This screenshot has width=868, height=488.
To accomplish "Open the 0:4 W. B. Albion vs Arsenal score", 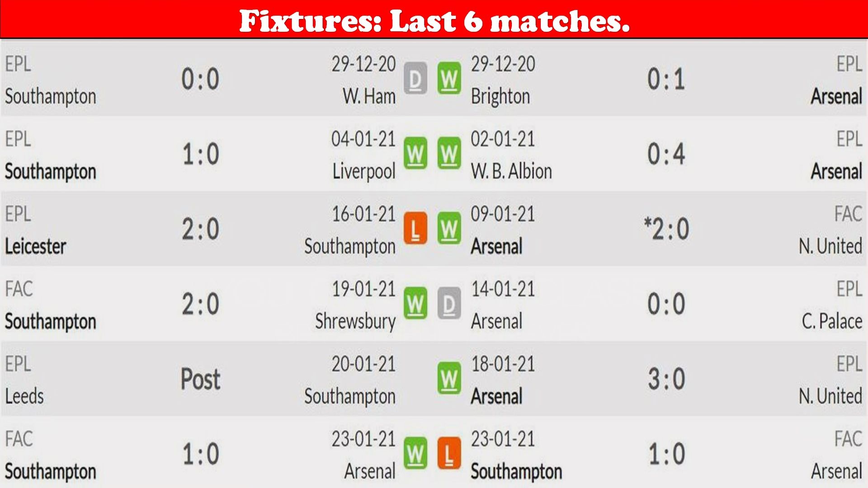I will coord(666,154).
